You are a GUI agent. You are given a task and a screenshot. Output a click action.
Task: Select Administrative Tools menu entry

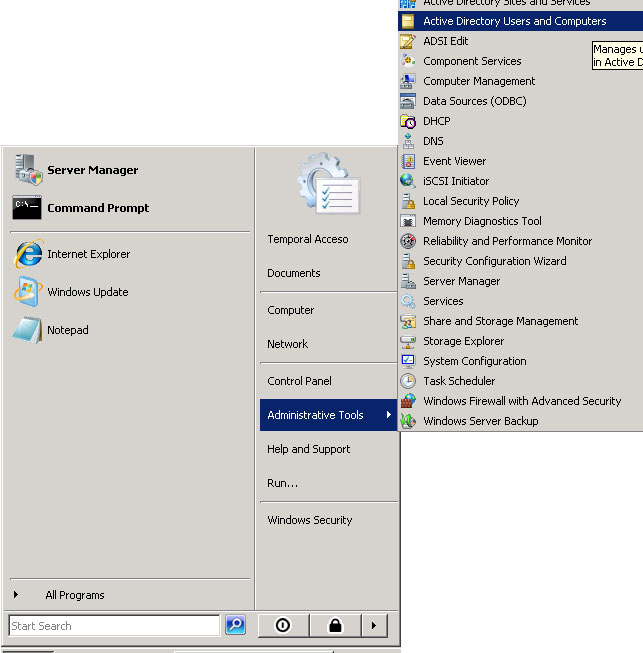click(328, 415)
